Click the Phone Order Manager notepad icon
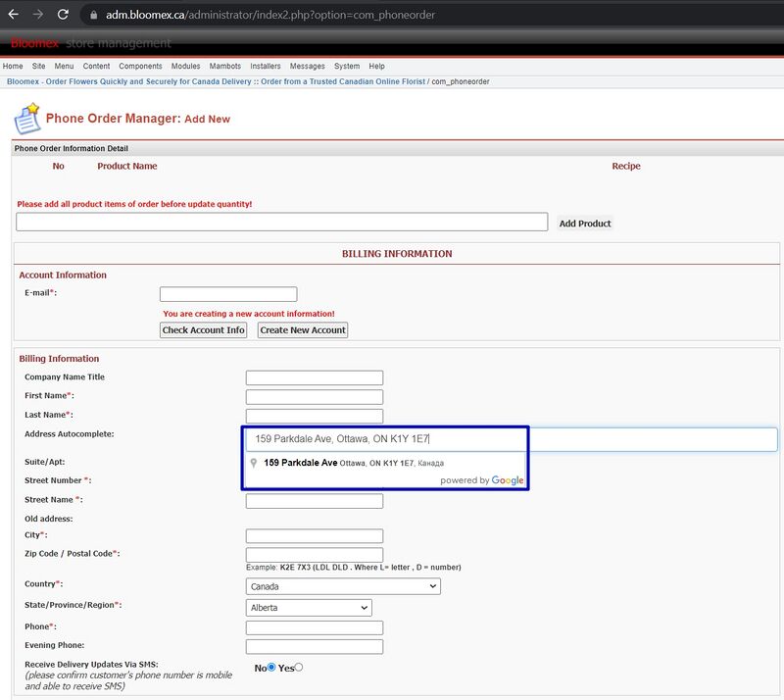 click(27, 119)
